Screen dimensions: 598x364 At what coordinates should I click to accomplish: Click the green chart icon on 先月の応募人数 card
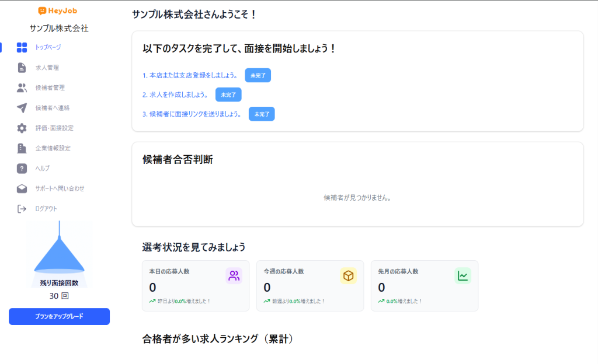tap(463, 276)
